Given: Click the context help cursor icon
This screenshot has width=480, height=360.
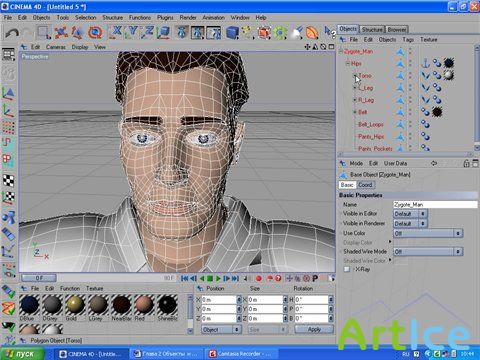Looking at the screenshot, I should [329, 32].
